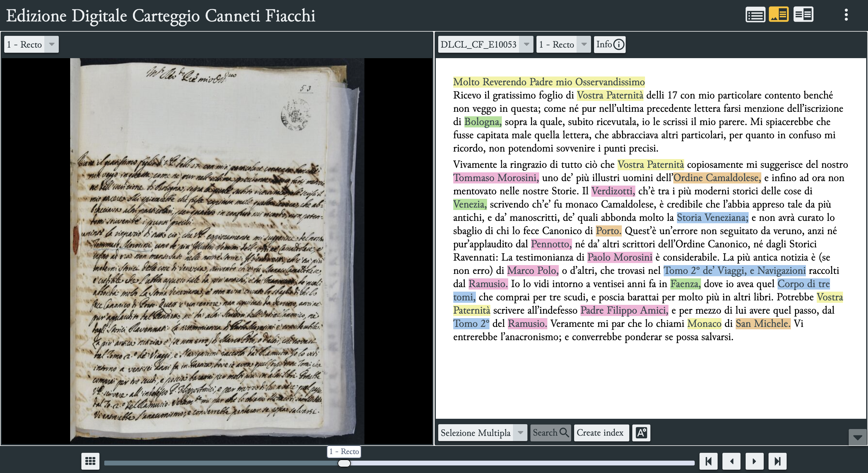Image resolution: width=868 pixels, height=473 pixels.
Task: Open the three-dot options menu
Action: click(x=847, y=14)
